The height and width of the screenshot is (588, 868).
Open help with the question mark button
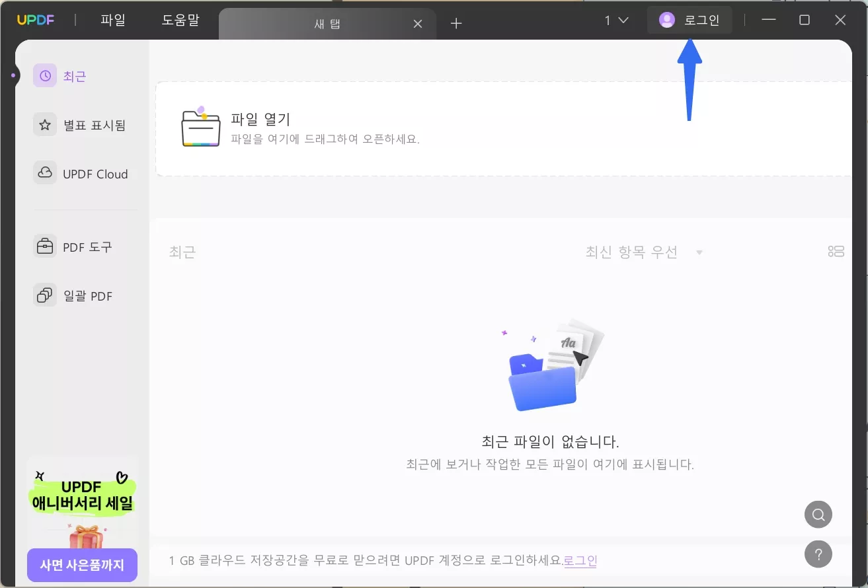coord(818,554)
